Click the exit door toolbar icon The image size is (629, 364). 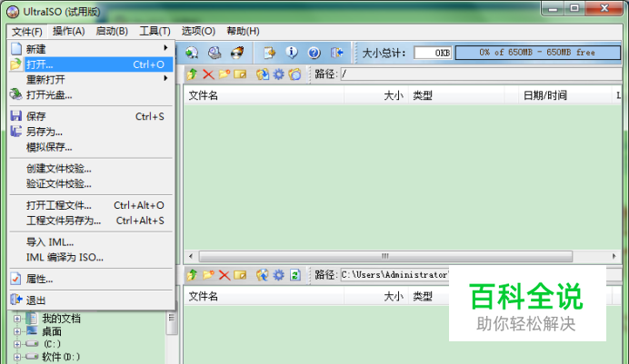click(336, 53)
